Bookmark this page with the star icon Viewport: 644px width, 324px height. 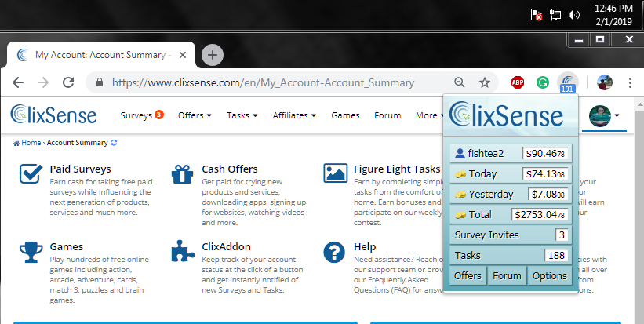point(485,82)
